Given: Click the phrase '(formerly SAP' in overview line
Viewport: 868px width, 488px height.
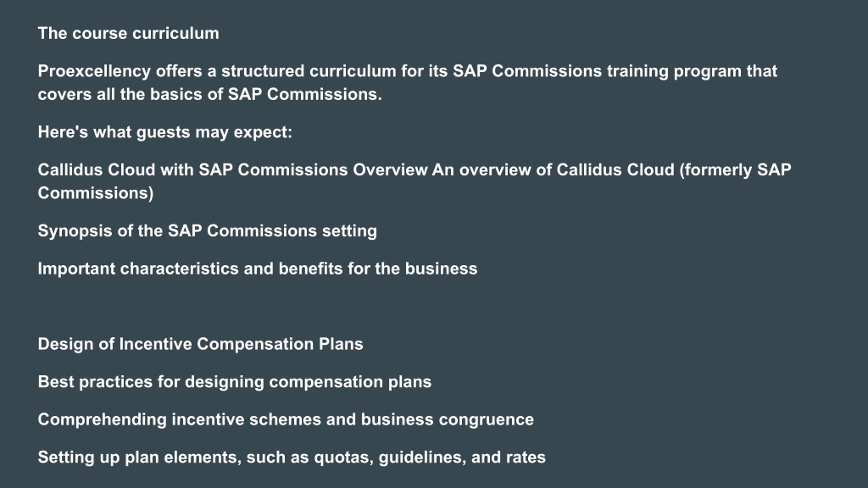Looking at the screenshot, I should [735, 169].
